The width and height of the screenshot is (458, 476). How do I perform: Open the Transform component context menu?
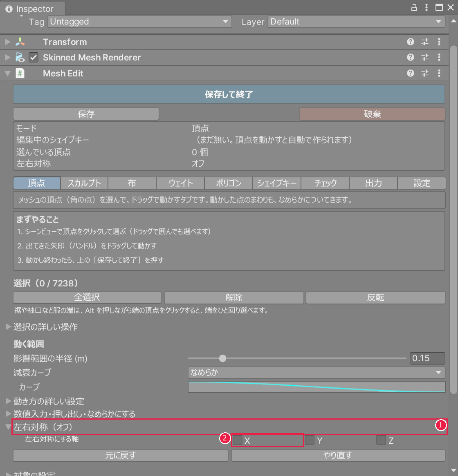[x=439, y=42]
